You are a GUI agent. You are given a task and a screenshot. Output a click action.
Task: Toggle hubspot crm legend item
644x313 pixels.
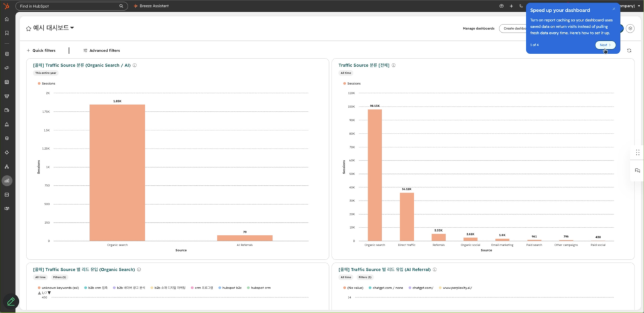[258, 288]
